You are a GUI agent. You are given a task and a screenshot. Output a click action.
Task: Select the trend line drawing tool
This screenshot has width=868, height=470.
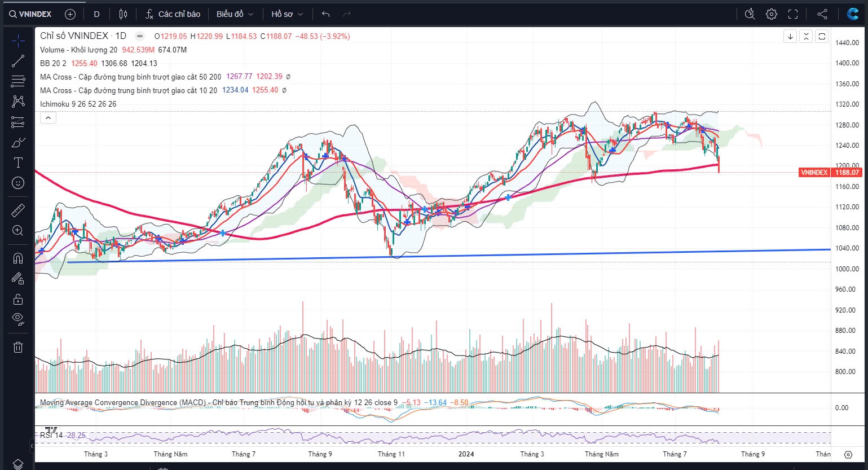click(18, 61)
